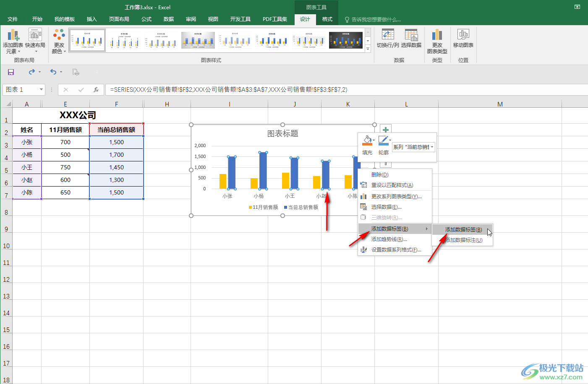Select the header cell 当前总销售额
The height and width of the screenshot is (384, 588).
(x=116, y=130)
